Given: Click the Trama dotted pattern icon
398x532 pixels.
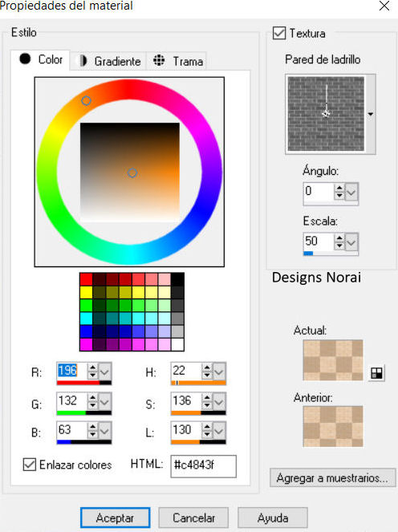Looking at the screenshot, I should (x=158, y=60).
